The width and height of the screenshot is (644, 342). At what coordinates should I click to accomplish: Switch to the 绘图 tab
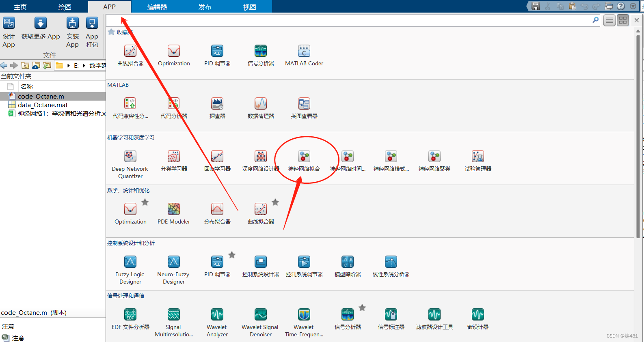click(65, 7)
